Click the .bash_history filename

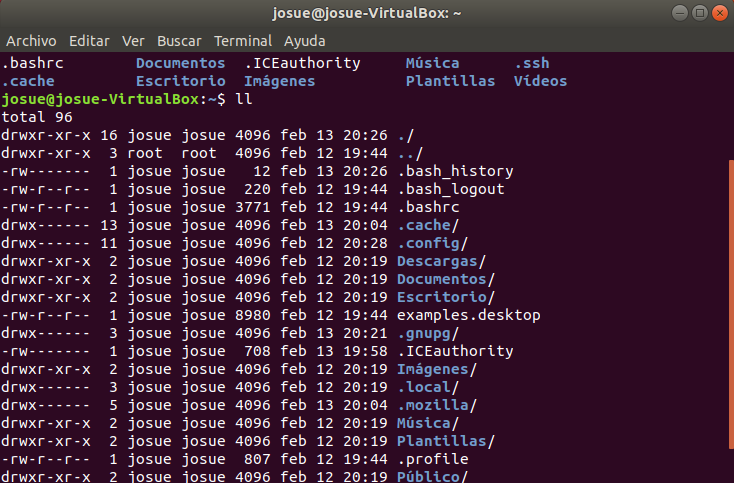pos(455,171)
